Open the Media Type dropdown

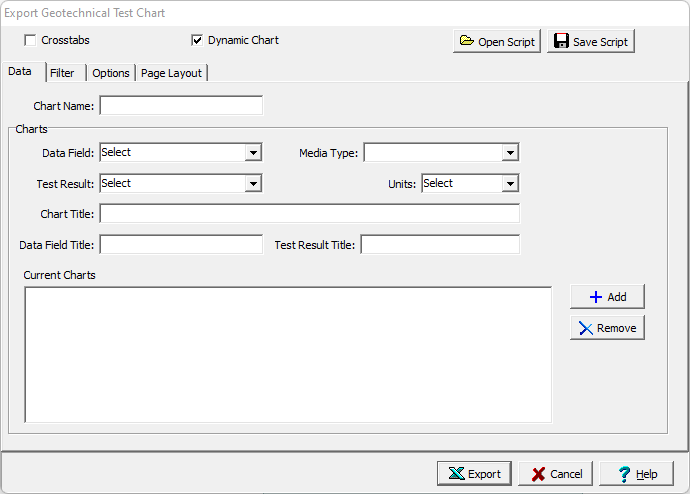(510, 153)
